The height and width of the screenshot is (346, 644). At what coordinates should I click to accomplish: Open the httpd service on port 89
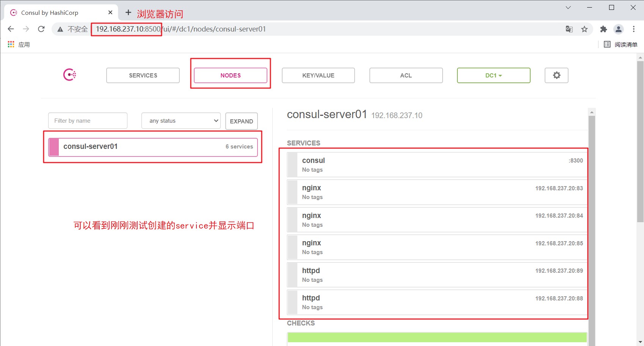coord(437,275)
